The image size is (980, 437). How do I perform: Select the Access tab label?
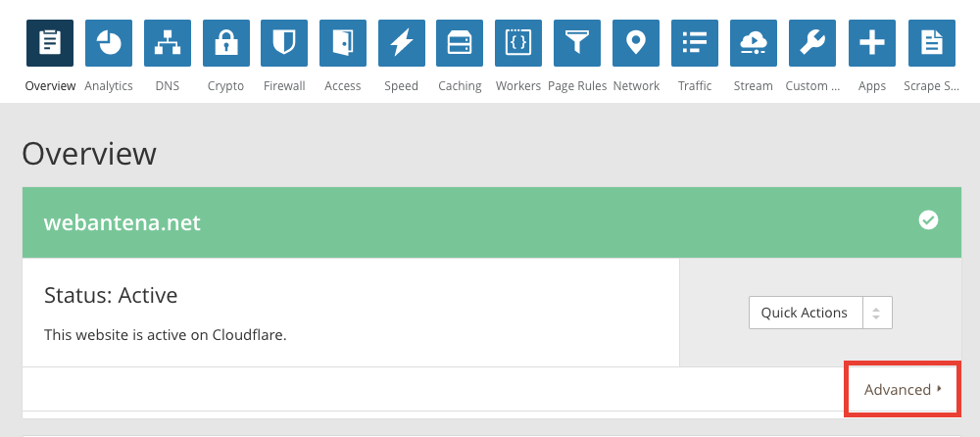point(342,86)
